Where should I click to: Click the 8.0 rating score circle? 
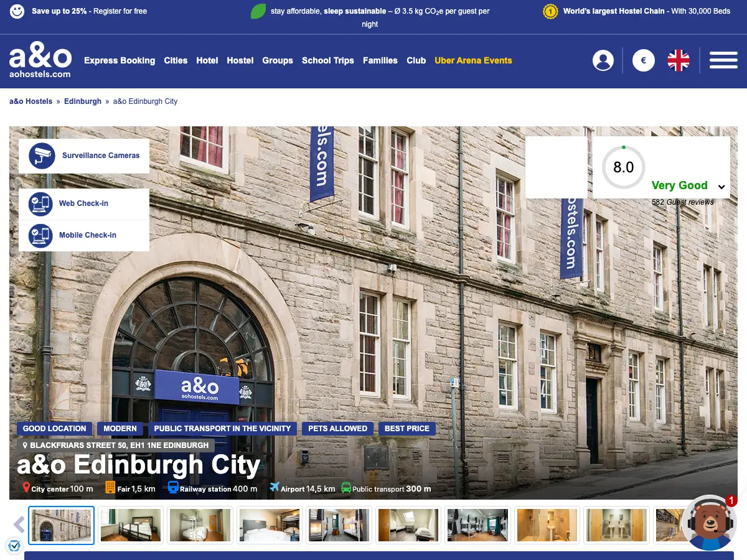pos(624,167)
